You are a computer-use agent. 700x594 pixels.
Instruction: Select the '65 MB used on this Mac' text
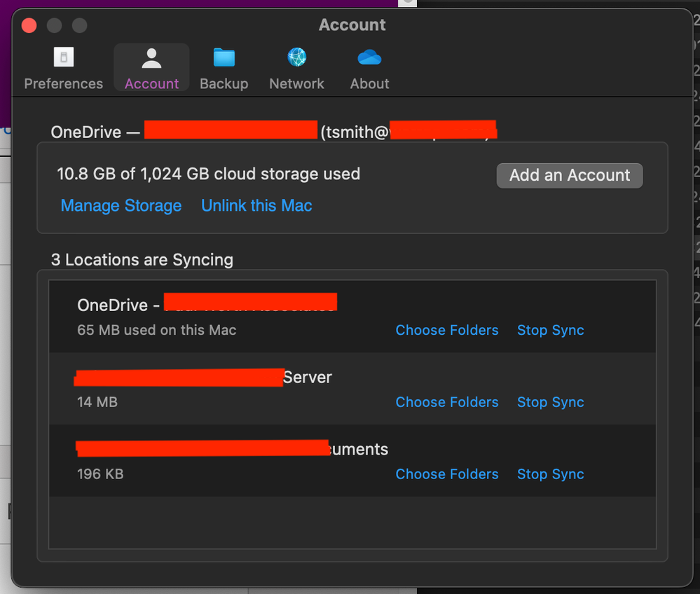tap(157, 330)
